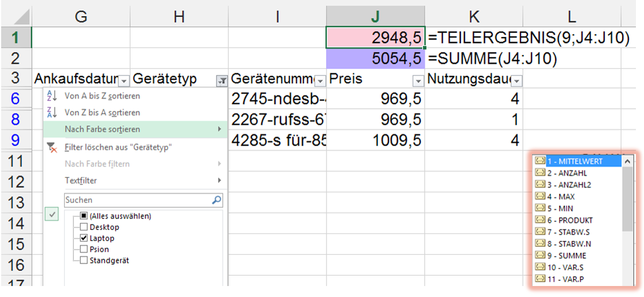Expand the Gerätetyp active filter button
The height and width of the screenshot is (297, 644).
[x=221, y=80]
